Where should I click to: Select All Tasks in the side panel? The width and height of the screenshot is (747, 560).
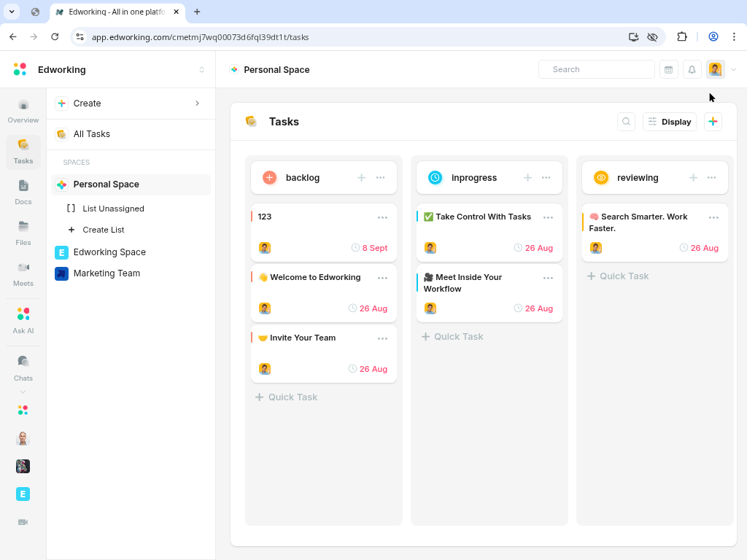92,134
